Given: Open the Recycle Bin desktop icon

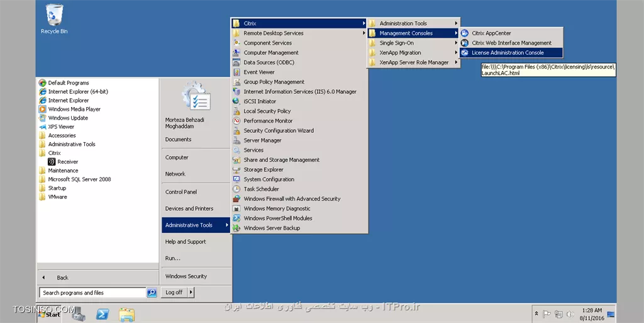Looking at the screenshot, I should click(x=54, y=19).
